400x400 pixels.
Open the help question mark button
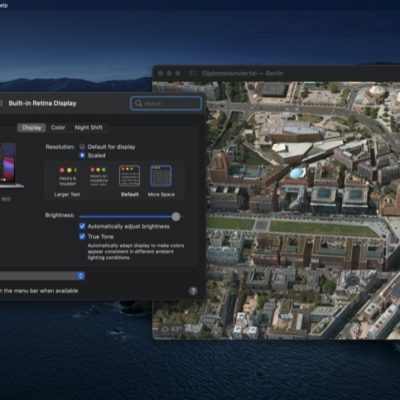click(x=193, y=291)
